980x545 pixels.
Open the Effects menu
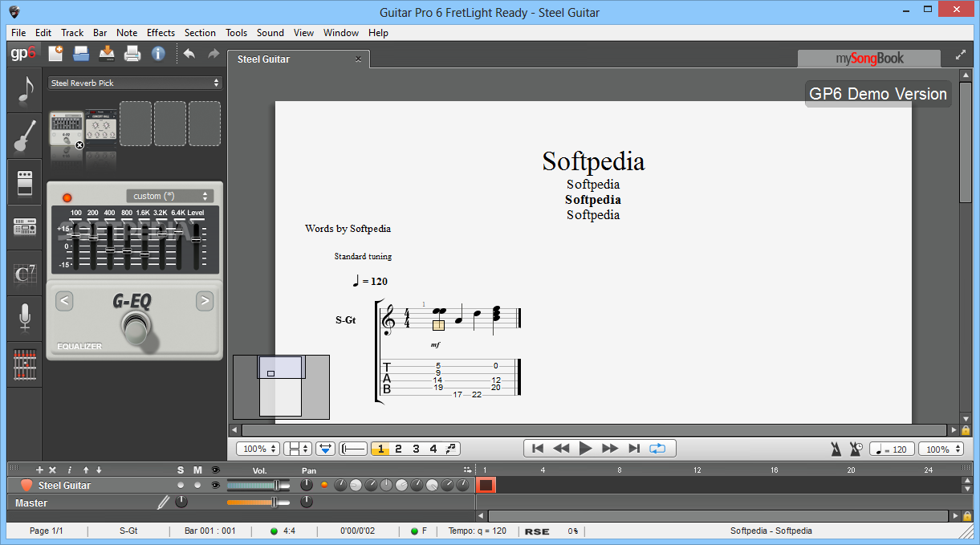pyautogui.click(x=161, y=33)
